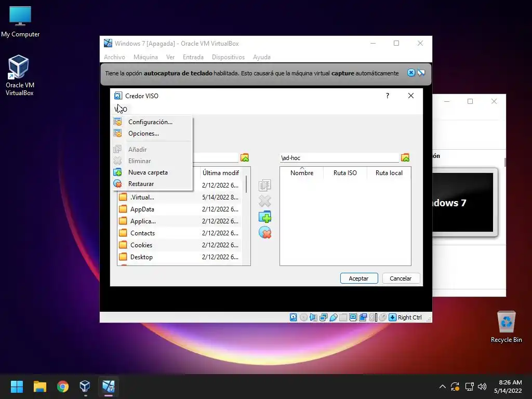
Task: Click the recording status bar icon
Action: pyautogui.click(x=363, y=317)
